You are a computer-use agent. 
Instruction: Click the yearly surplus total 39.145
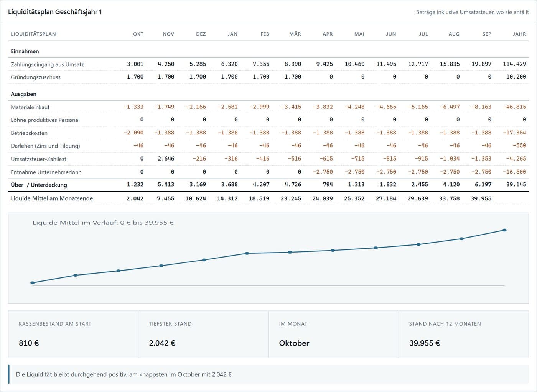[x=516, y=184]
